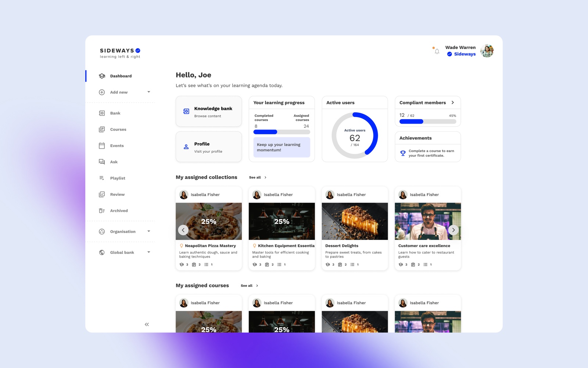Viewport: 588px width, 368px height.
Task: Open Wade Warren's profile avatar
Action: tap(487, 51)
